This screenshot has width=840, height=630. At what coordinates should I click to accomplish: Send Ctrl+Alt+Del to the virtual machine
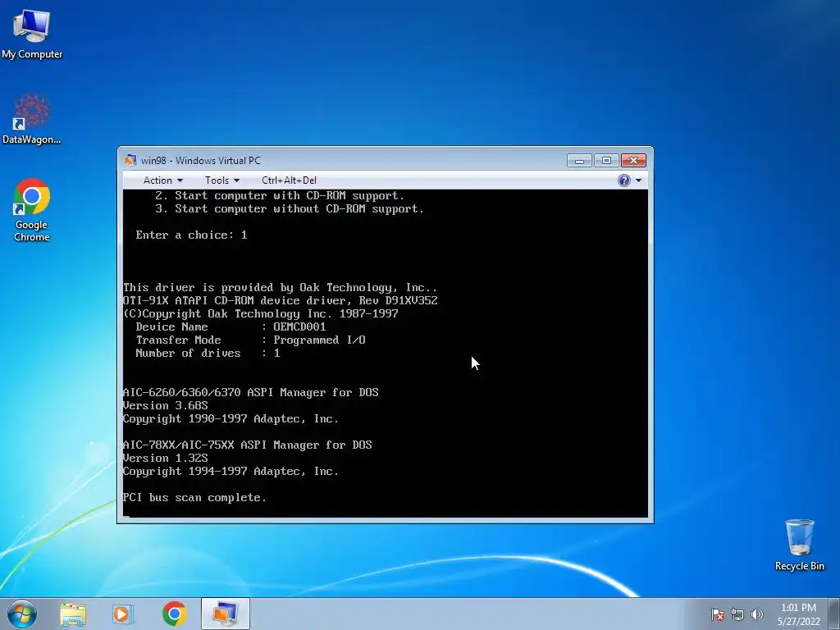click(x=290, y=180)
